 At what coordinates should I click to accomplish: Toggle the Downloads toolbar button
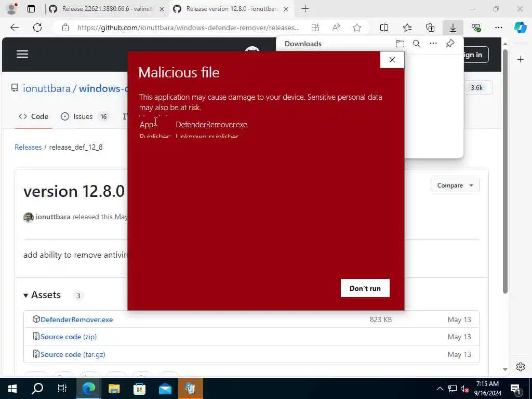point(453,28)
